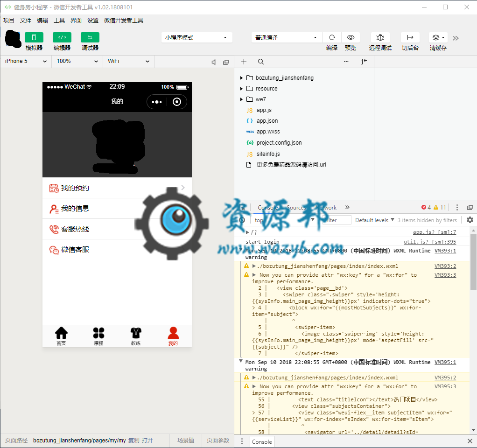Expand the we7 folder
The width and height of the screenshot is (477, 448).
(241, 99)
